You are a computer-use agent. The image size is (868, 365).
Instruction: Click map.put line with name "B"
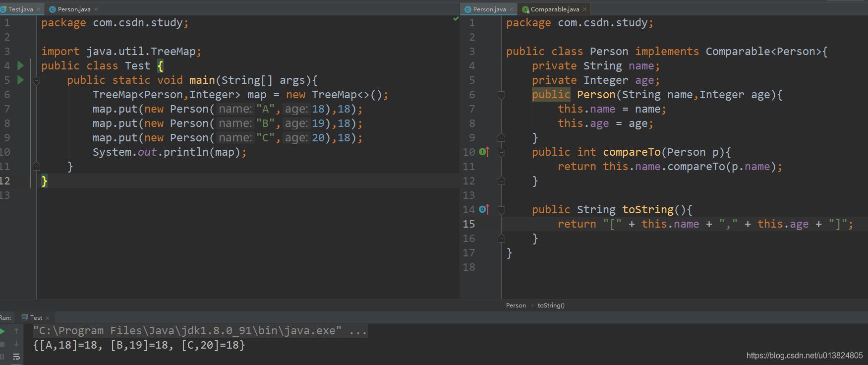(228, 123)
